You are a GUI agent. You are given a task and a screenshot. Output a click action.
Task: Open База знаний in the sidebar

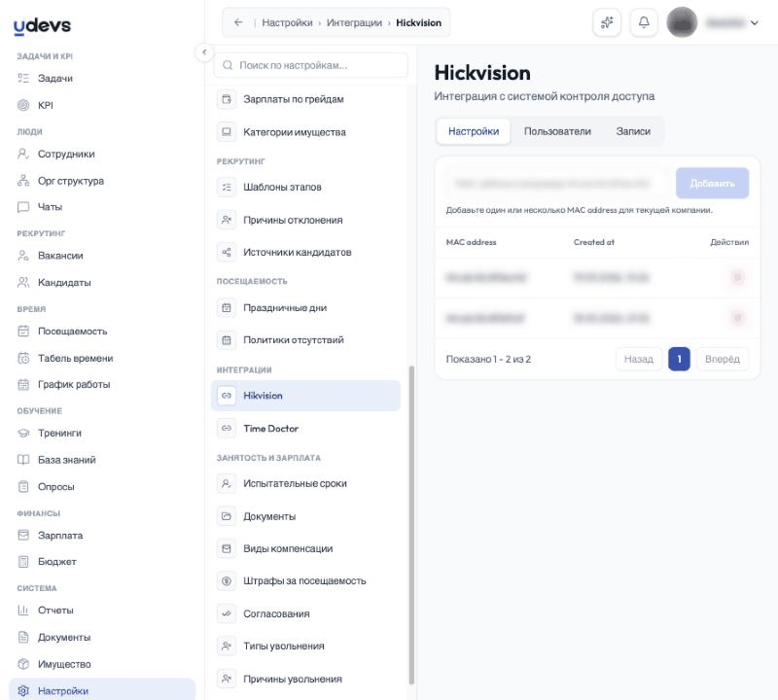coord(102,460)
